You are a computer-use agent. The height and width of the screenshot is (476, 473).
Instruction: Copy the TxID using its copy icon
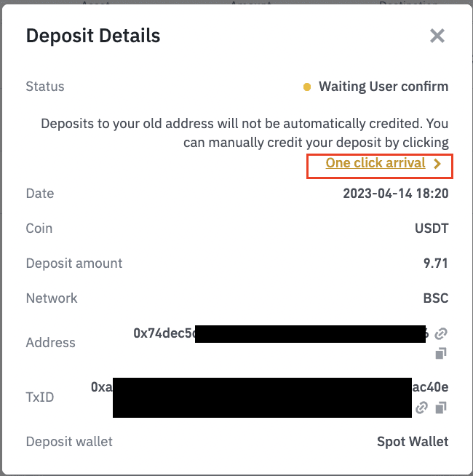440,408
